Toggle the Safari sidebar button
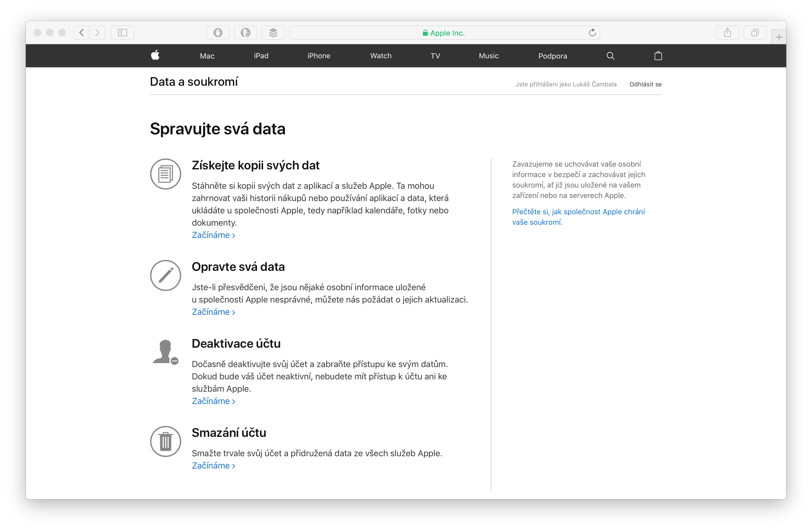This screenshot has width=812, height=530. 123,33
